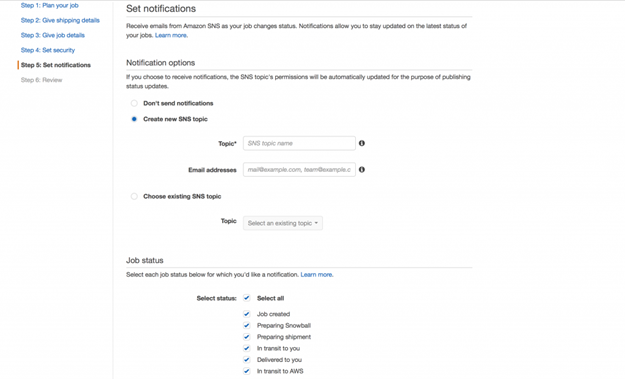625x379 pixels.
Task: Toggle In transit to you checkbox
Action: tap(247, 348)
